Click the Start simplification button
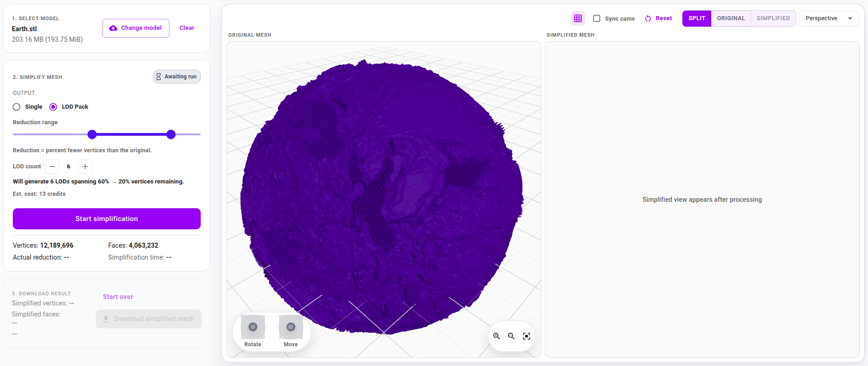The image size is (868, 366). tap(107, 219)
